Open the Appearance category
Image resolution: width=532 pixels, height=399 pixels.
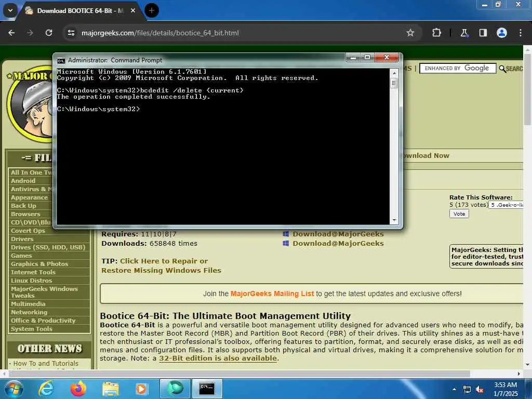tap(29, 197)
